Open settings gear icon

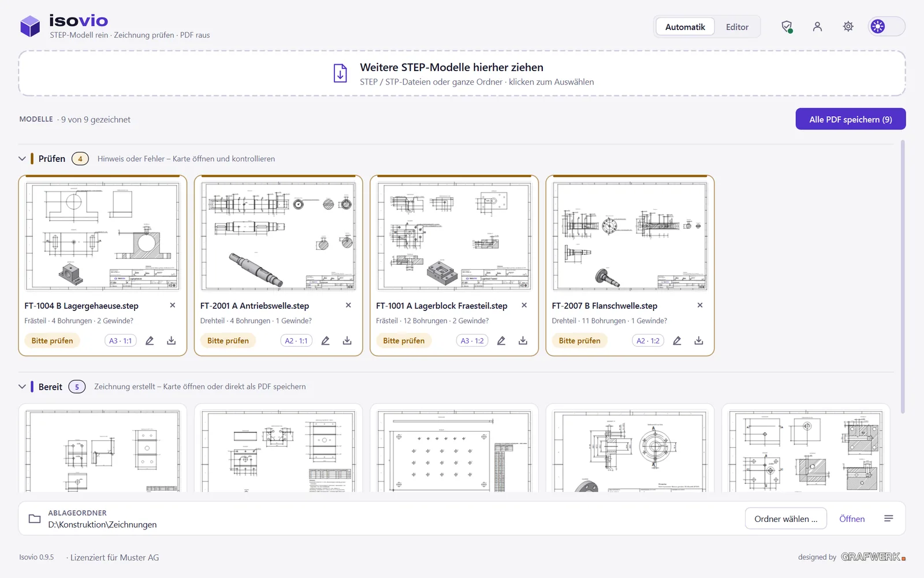(848, 27)
